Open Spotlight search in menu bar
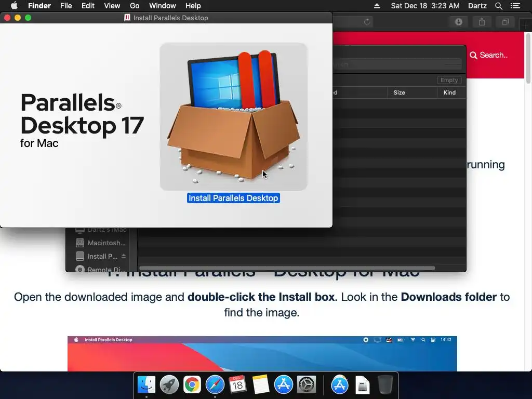The image size is (532, 399). click(x=498, y=6)
